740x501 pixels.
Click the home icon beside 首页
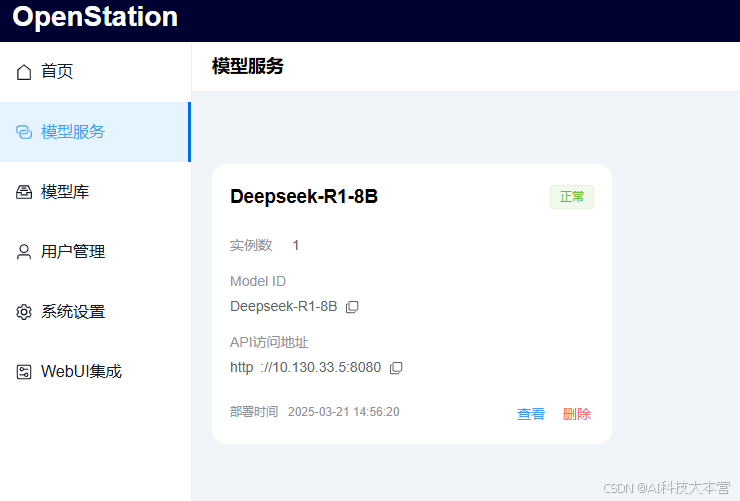(24, 72)
